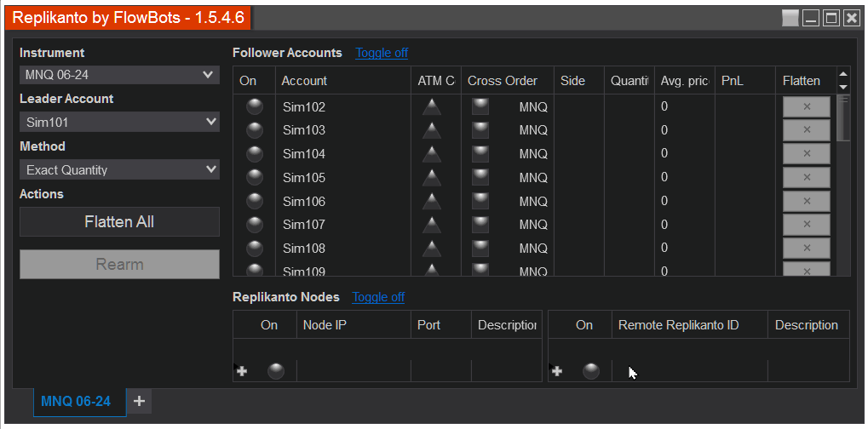Select the MNQ 06-24 tab

(x=80, y=402)
